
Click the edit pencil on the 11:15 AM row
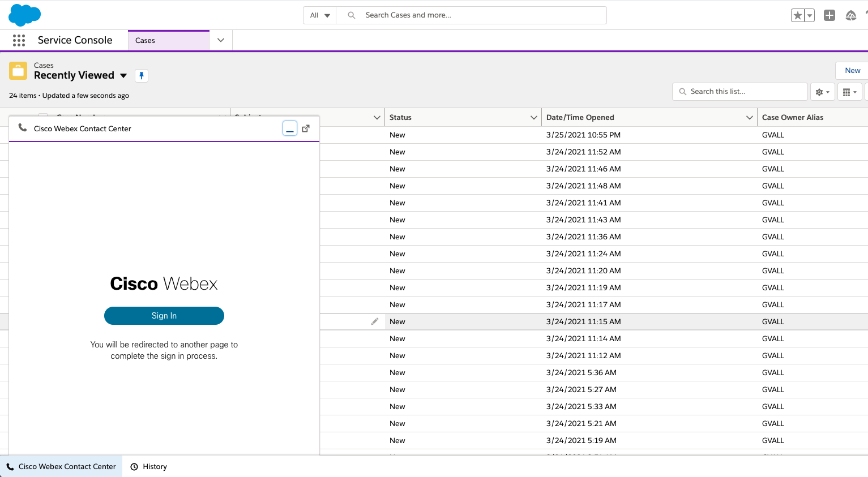click(374, 321)
